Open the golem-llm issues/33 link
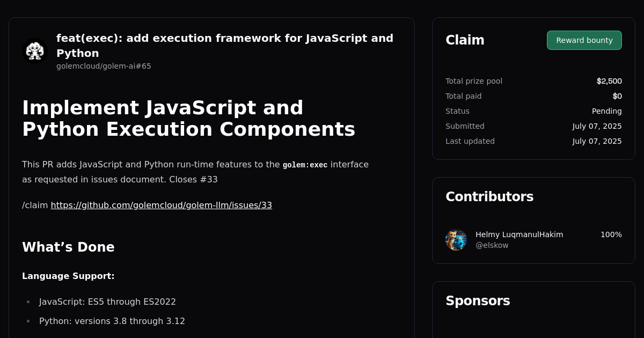This screenshot has width=644, height=338. click(161, 205)
